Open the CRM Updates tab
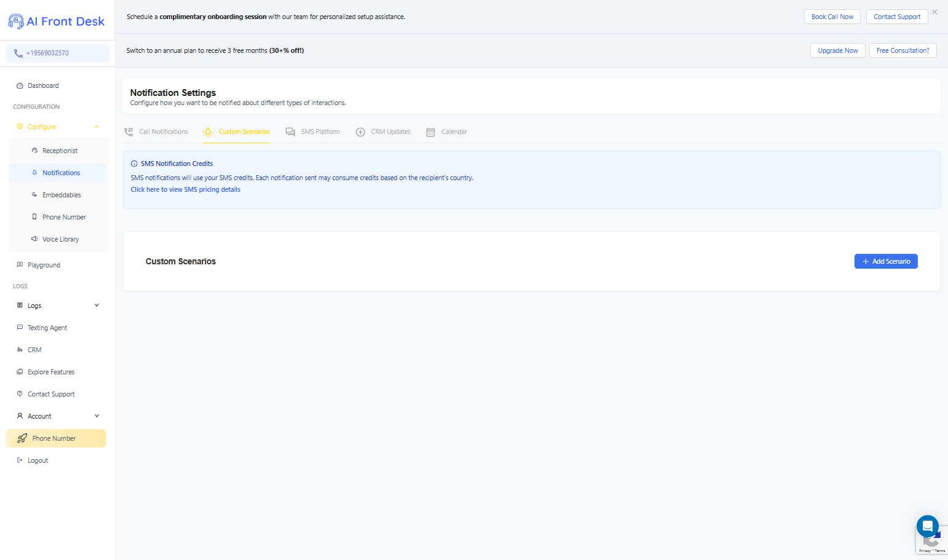 click(x=383, y=132)
